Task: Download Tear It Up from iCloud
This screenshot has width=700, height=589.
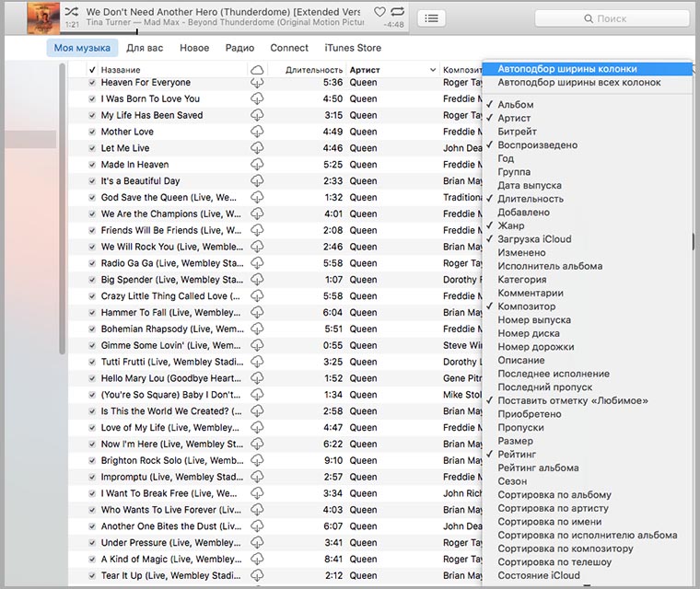Action: [x=257, y=575]
